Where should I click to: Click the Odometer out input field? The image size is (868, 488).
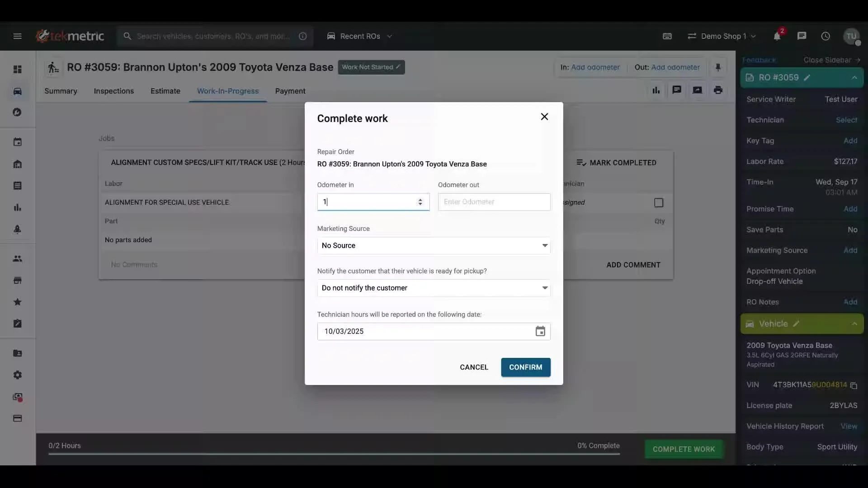click(494, 202)
